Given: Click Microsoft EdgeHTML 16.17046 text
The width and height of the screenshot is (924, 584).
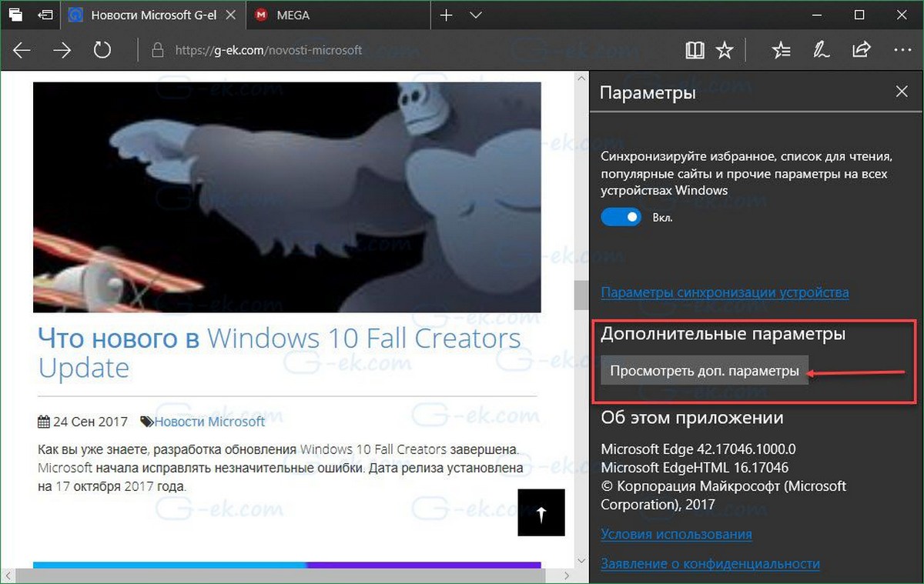Looking at the screenshot, I should tap(695, 467).
